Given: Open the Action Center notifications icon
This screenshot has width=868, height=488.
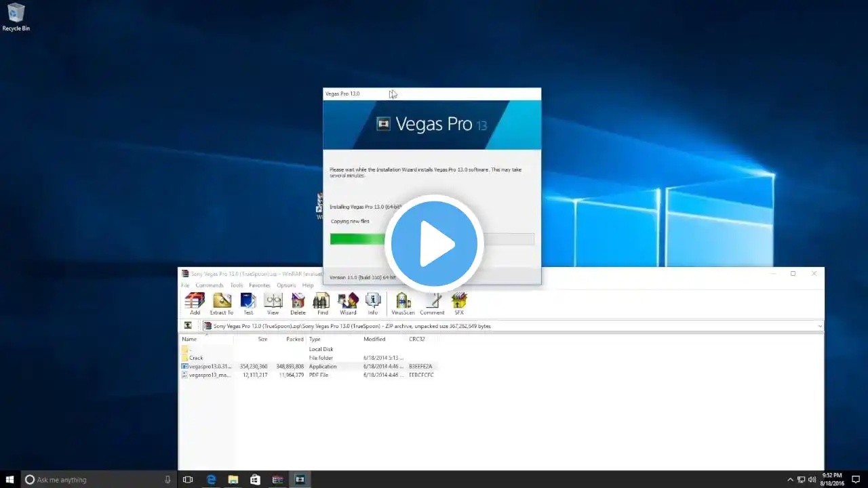Looking at the screenshot, I should 856,479.
